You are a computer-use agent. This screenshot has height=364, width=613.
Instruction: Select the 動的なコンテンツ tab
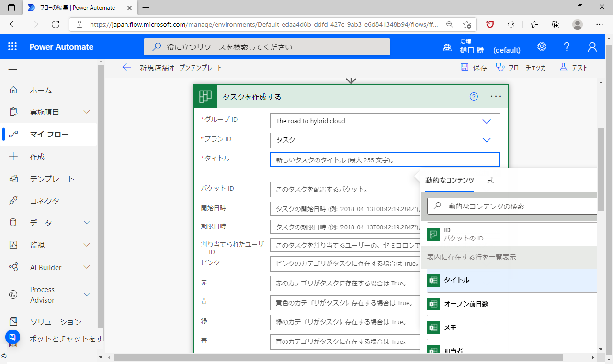tap(450, 181)
